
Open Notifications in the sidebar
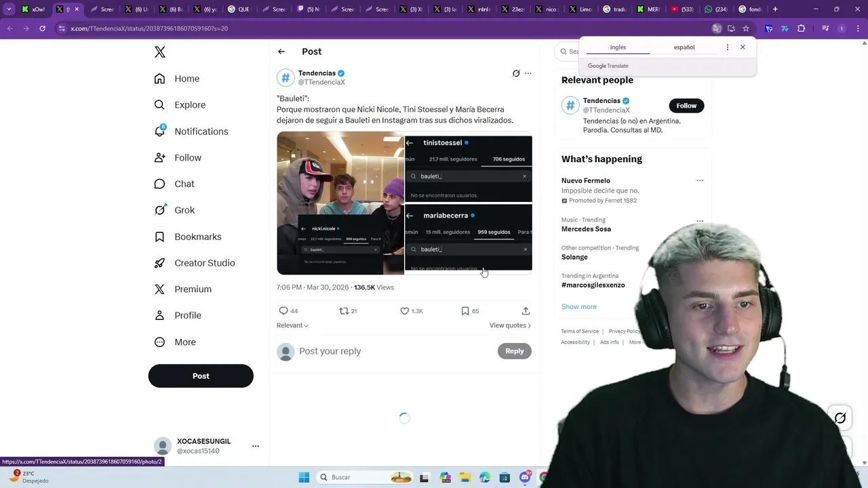tap(191, 131)
